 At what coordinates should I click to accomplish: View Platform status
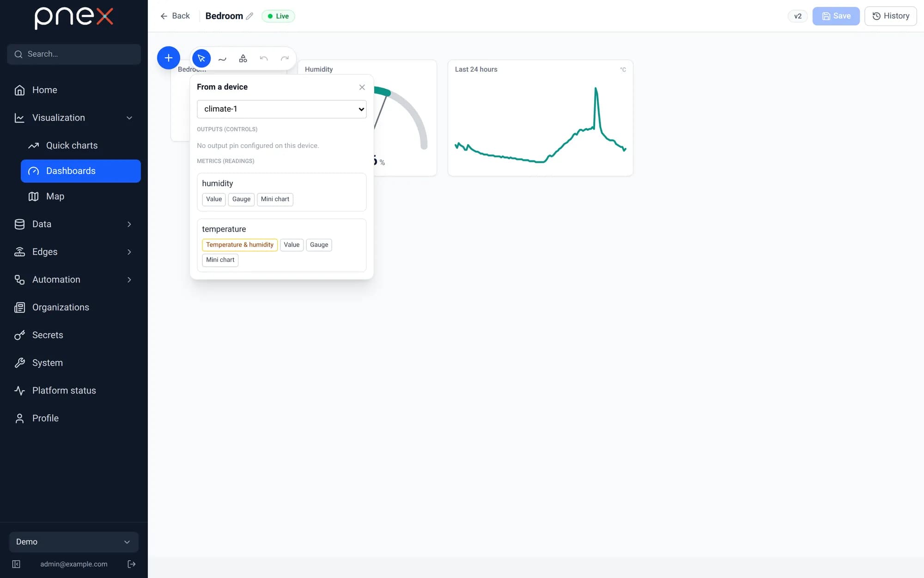(74, 391)
